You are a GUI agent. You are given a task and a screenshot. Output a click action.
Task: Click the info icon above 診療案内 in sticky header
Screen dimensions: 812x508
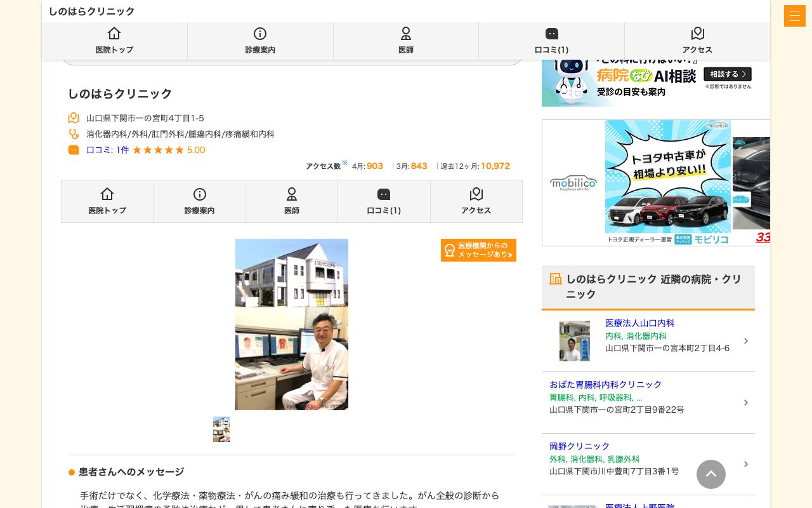pyautogui.click(x=260, y=34)
